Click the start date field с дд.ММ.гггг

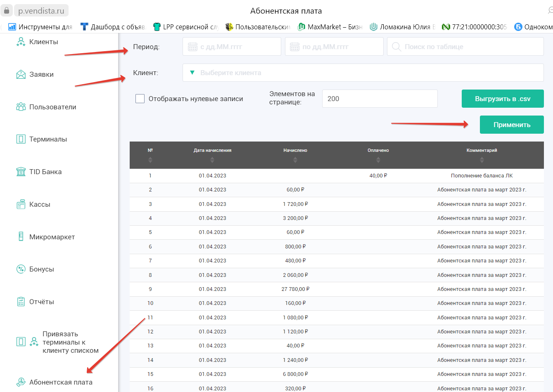tap(232, 47)
